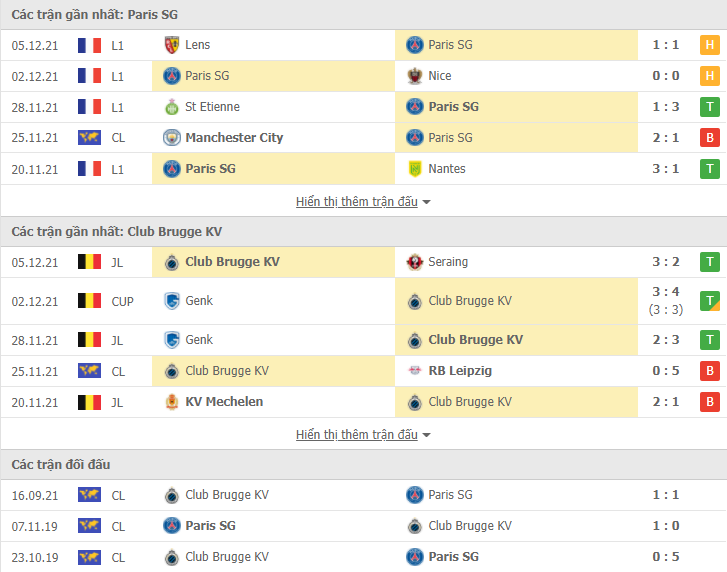727x572 pixels.
Task: Click the EU flag icon on 16.09.21 match
Action: [x=89, y=495]
